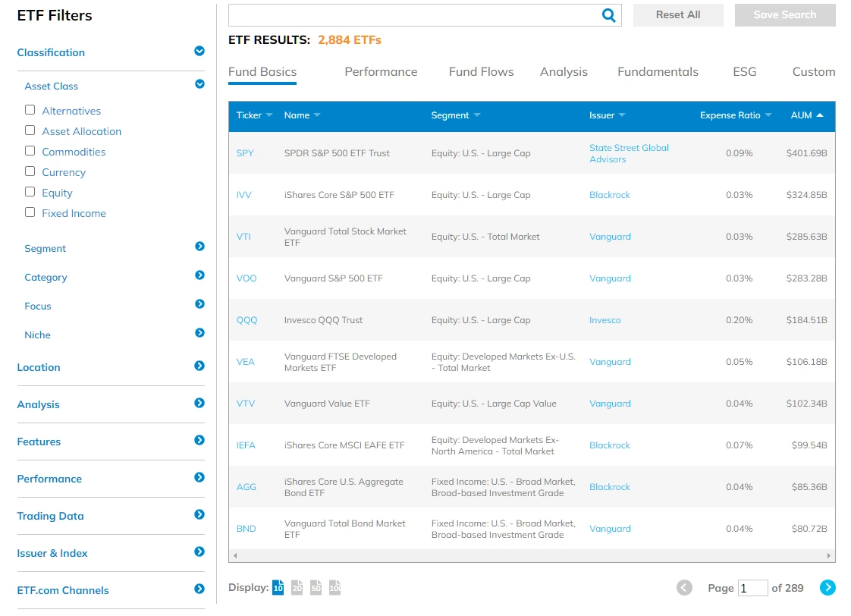Open the VOO ticker link

[247, 278]
